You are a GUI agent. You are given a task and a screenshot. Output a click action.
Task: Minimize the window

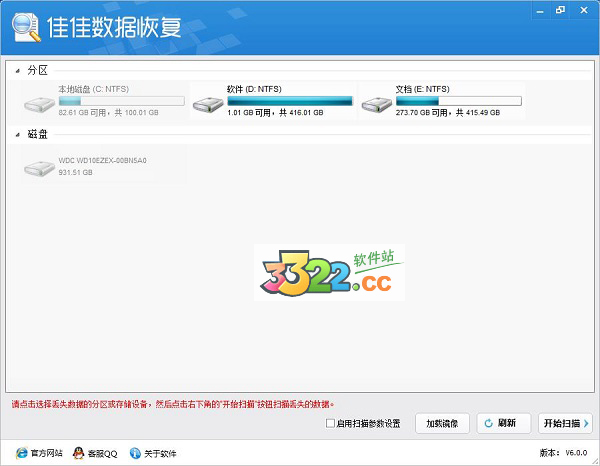tap(540, 11)
